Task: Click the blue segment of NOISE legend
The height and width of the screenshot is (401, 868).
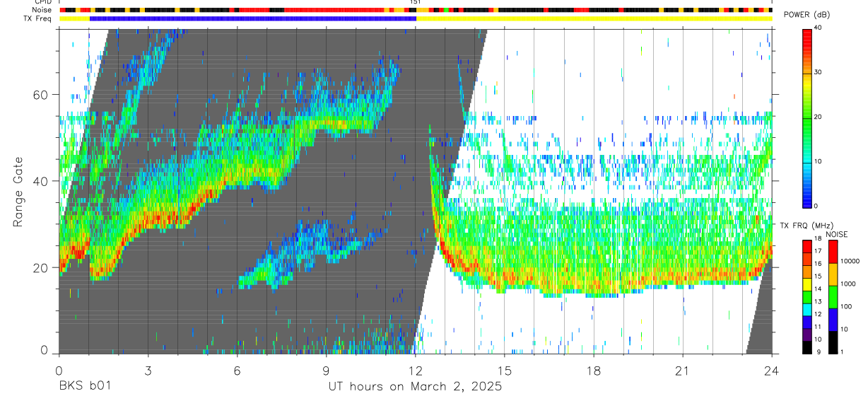Action: [833, 320]
